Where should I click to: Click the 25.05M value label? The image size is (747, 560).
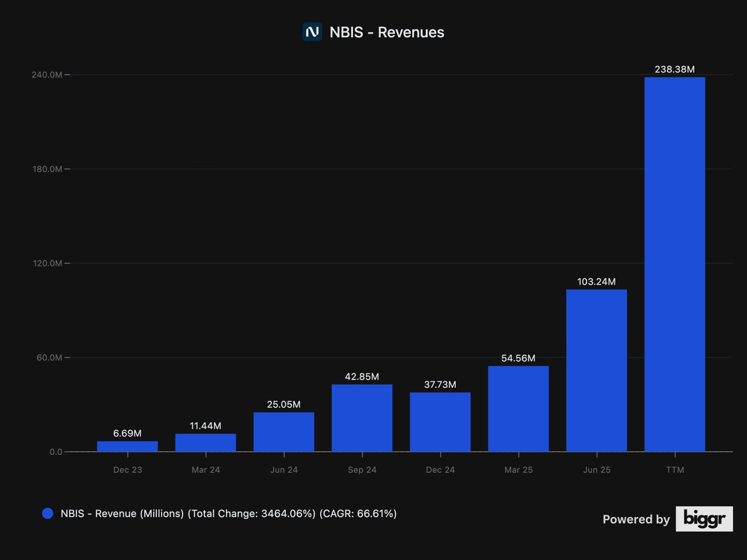[283, 404]
